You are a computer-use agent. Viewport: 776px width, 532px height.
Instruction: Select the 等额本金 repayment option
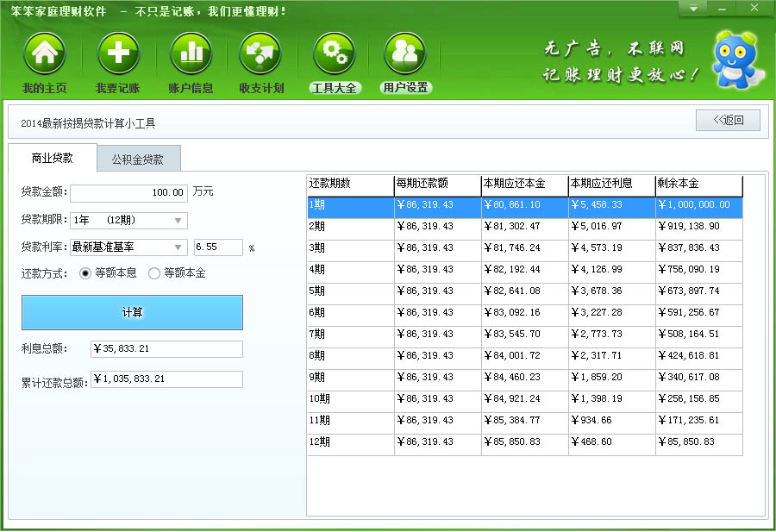coord(155,273)
